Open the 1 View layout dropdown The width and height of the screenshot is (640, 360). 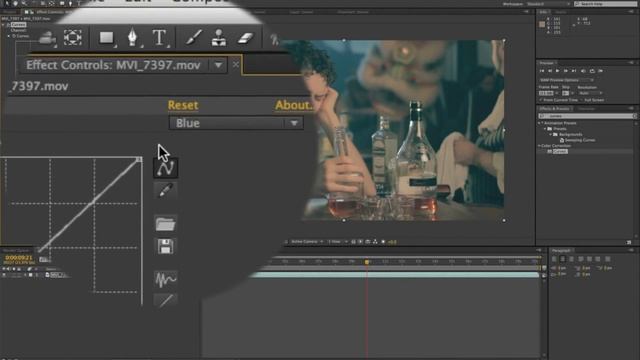[338, 242]
